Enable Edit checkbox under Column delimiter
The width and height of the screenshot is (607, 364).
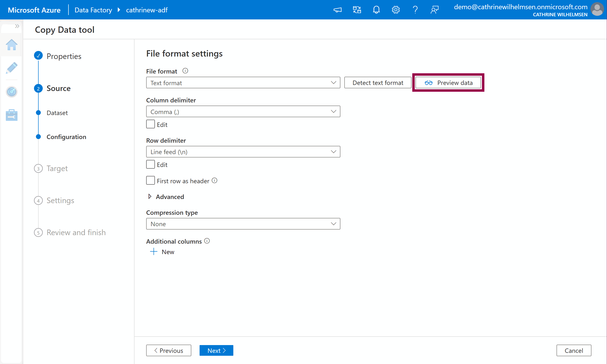(150, 124)
